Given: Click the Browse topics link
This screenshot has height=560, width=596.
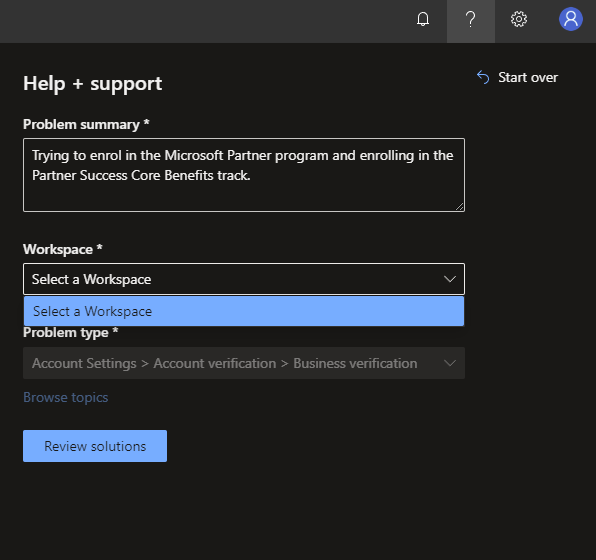Looking at the screenshot, I should click(66, 397).
